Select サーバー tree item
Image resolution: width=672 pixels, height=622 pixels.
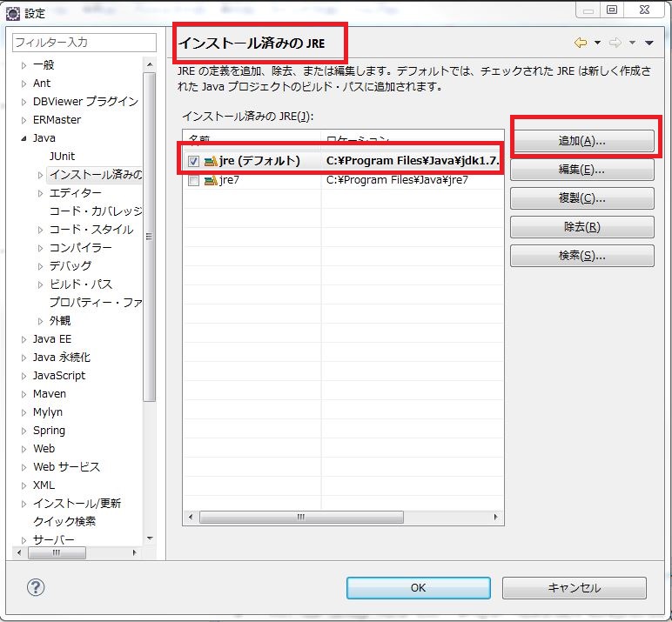[x=54, y=539]
